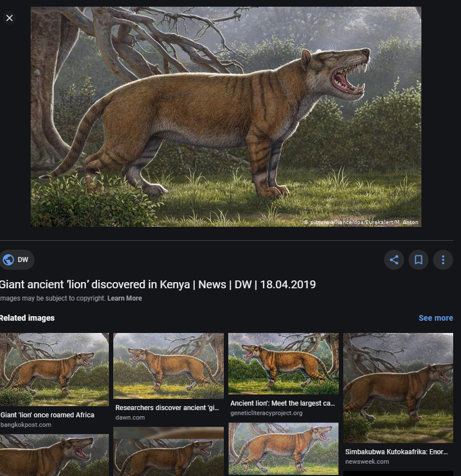Image resolution: width=461 pixels, height=476 pixels.
Task: Click 'Ancient lion': Meet the largest' caption
Action: click(282, 403)
